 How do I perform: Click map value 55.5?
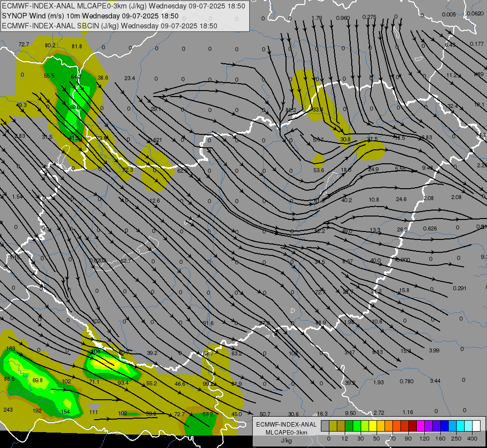[49, 76]
